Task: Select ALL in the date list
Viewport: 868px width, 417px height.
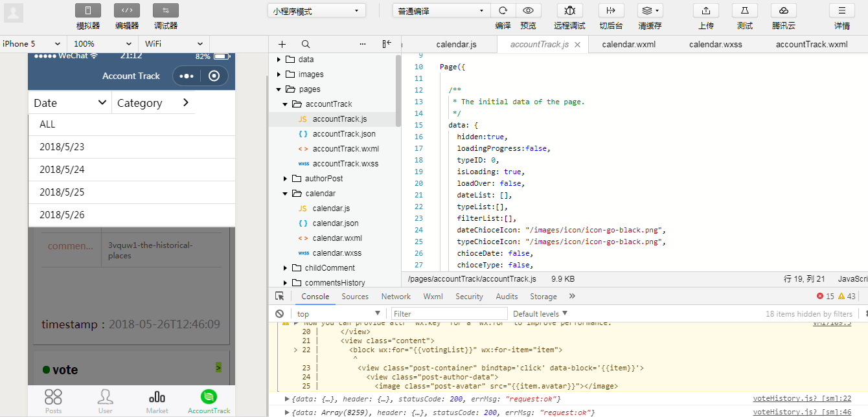Action: [x=131, y=124]
